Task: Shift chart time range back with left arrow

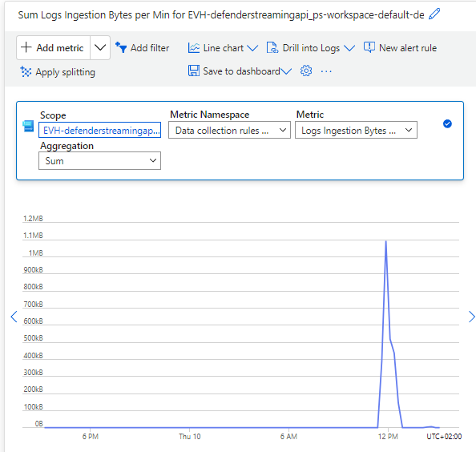Action: coord(14,317)
